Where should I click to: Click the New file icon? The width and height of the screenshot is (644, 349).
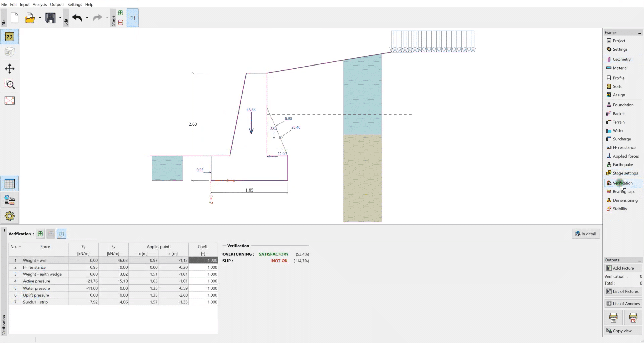pos(14,18)
